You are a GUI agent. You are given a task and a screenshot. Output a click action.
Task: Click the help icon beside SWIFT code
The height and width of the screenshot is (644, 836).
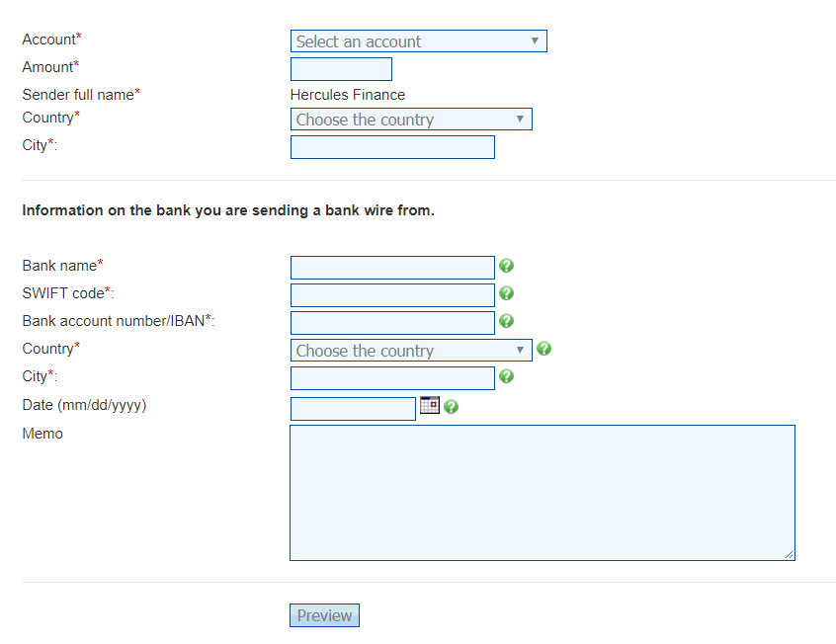coord(506,293)
